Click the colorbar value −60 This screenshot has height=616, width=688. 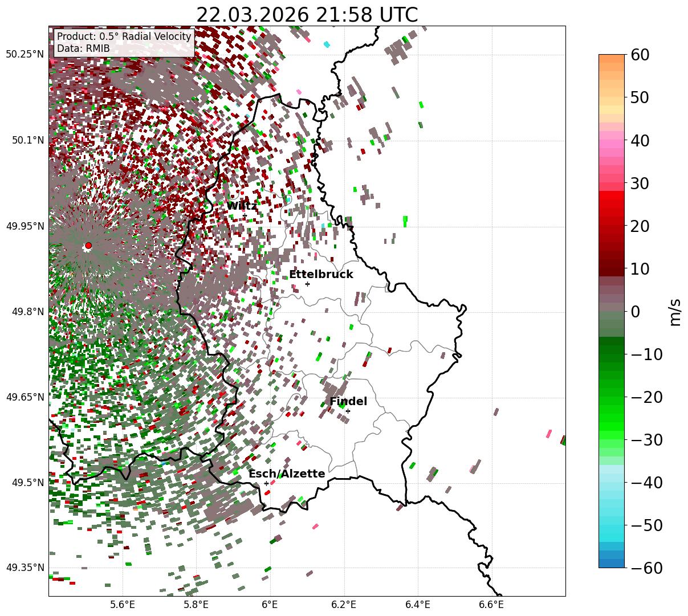[646, 568]
